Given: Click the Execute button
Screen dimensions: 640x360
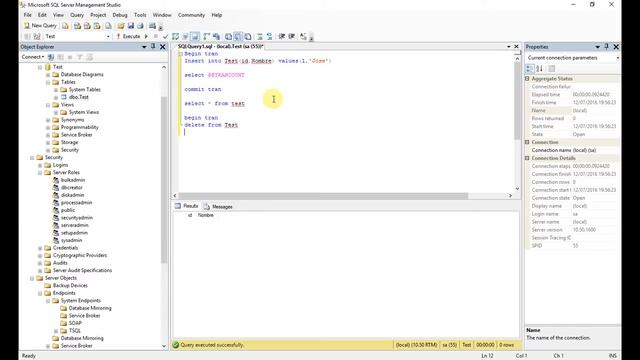Looking at the screenshot, I should [x=128, y=36].
